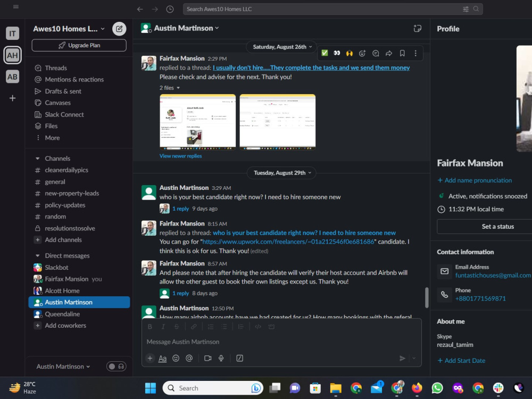
Task: Open Firefox from Windows taskbar
Action: [x=417, y=388]
